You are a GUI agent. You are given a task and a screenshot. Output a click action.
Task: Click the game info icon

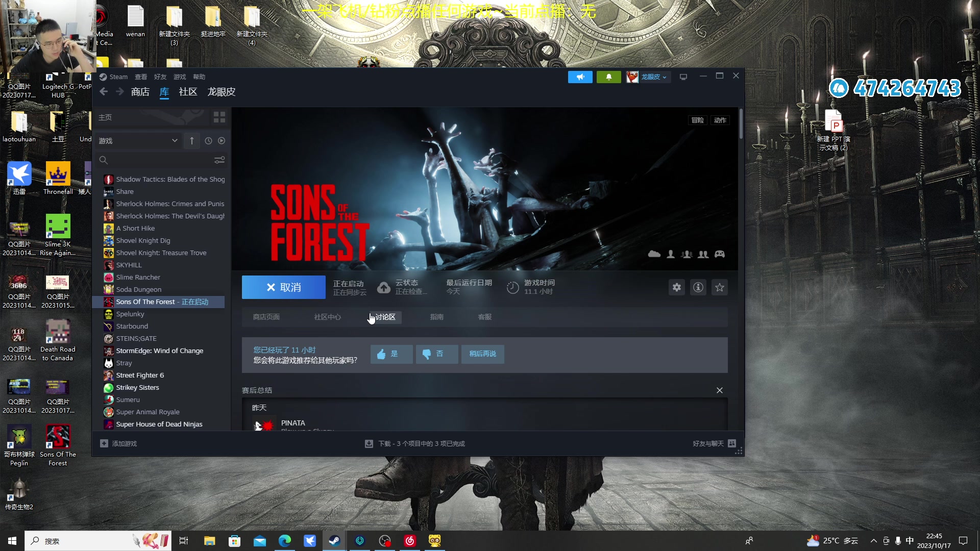699,287
